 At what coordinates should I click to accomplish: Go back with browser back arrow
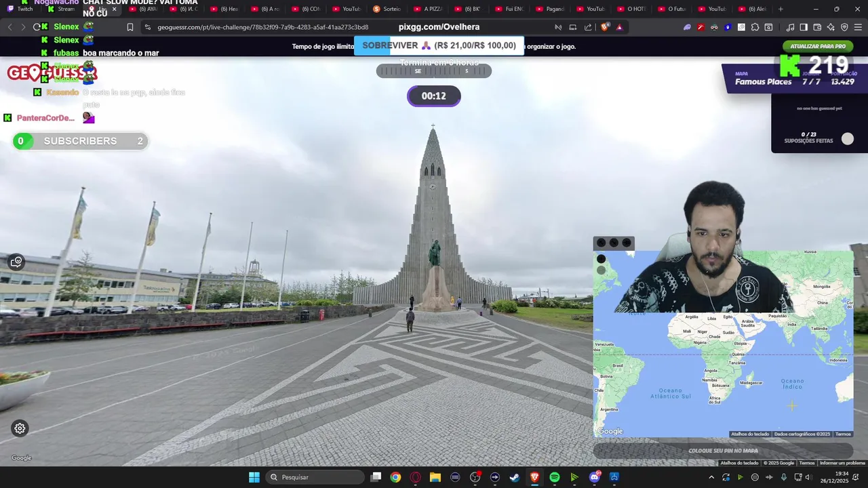[x=9, y=27]
